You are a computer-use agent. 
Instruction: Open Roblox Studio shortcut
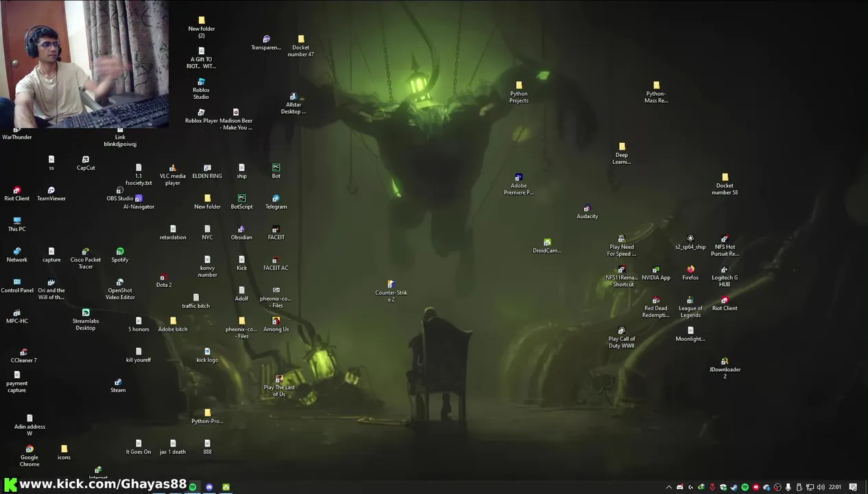point(201,89)
